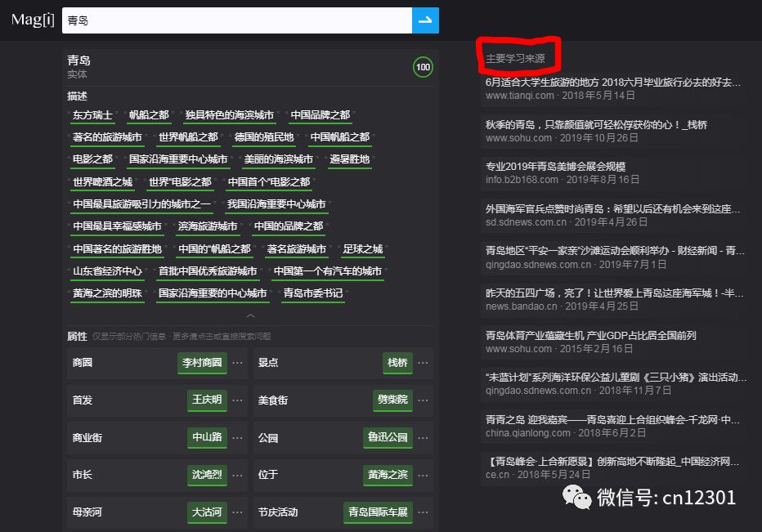This screenshot has width=762, height=532.
Task: Expand more options for 位于 黄海之滨
Action: [x=423, y=475]
